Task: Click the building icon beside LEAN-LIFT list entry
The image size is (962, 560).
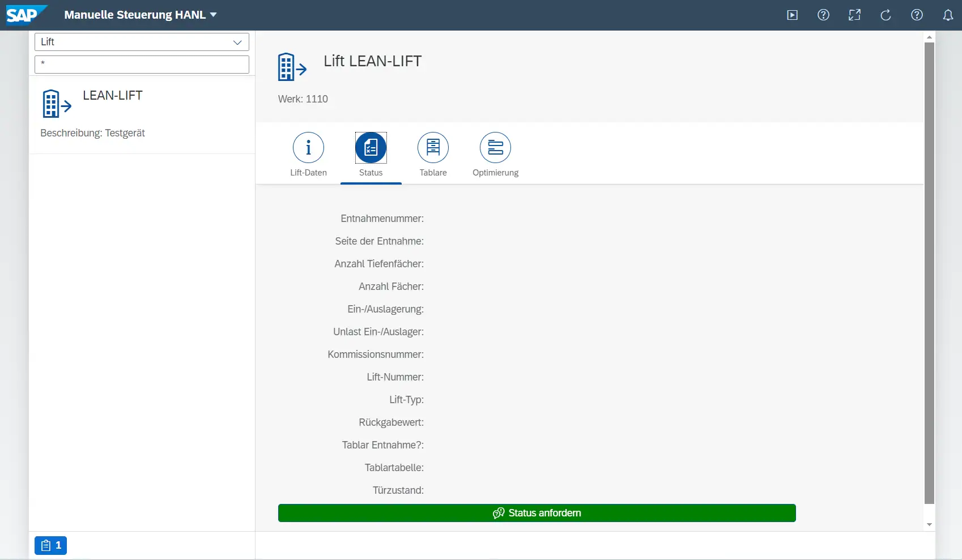Action: click(57, 104)
